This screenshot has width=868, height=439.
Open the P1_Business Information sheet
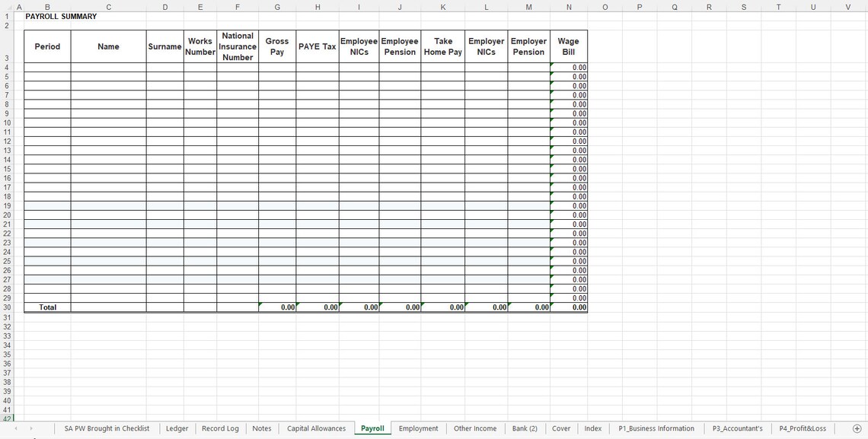[656, 428]
